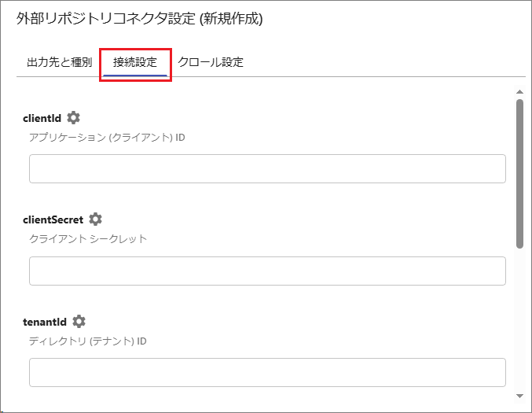Click the clientId field label
This screenshot has width=532, height=413.
[42, 119]
